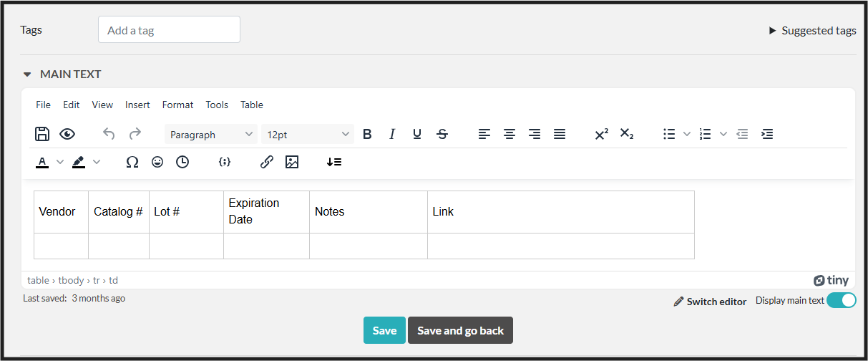Click the code sample braces icon
Image resolution: width=868 pixels, height=361 pixels.
point(224,163)
